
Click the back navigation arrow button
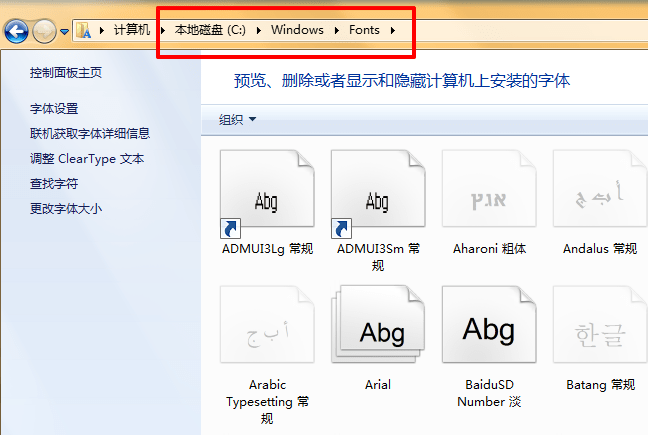pyautogui.click(x=16, y=31)
